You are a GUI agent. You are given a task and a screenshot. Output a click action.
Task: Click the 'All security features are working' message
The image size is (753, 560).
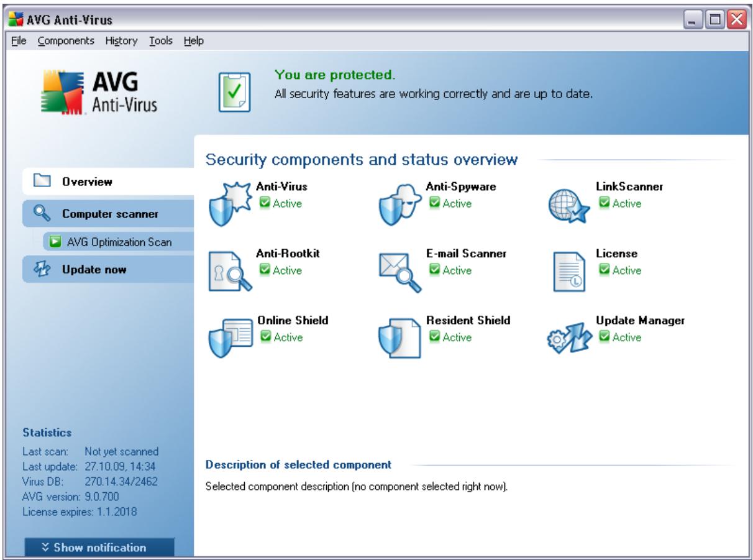pyautogui.click(x=434, y=95)
